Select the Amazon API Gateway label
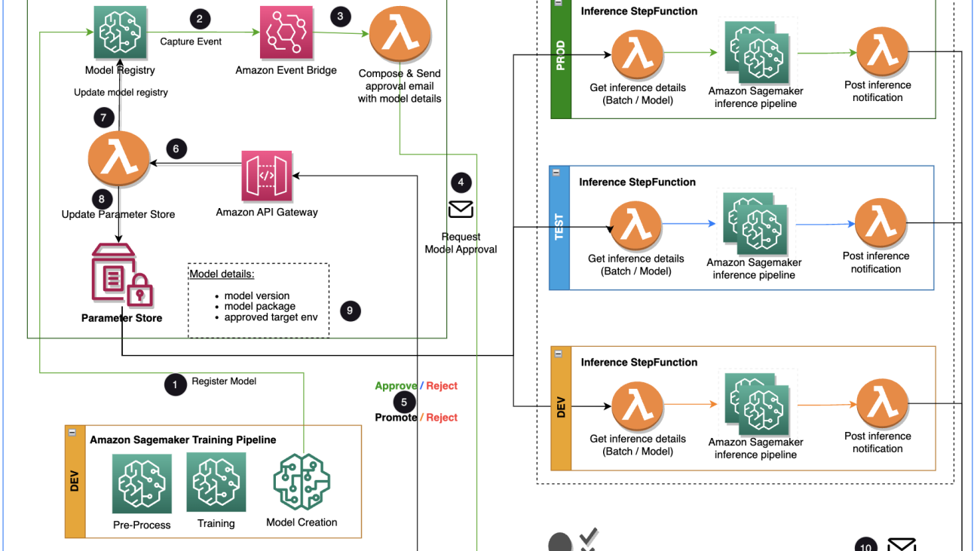980x551 pixels. [x=267, y=213]
